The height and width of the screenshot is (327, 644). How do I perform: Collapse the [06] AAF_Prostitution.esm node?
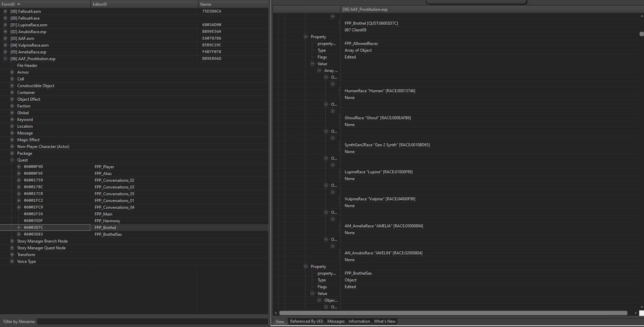(x=5, y=59)
